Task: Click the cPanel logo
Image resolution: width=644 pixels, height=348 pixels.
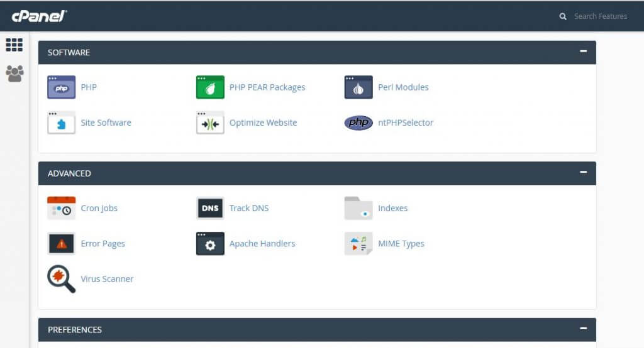Action: (x=39, y=16)
